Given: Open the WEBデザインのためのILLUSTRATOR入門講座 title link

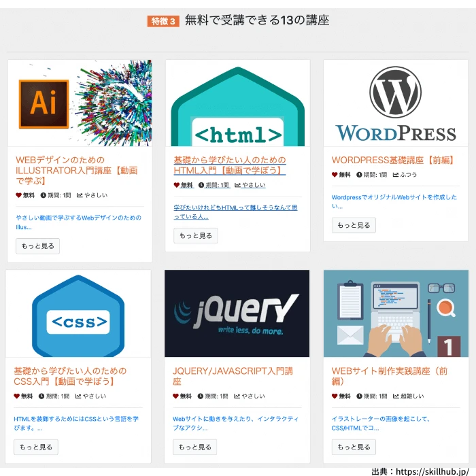Looking at the screenshot, I should (76, 170).
